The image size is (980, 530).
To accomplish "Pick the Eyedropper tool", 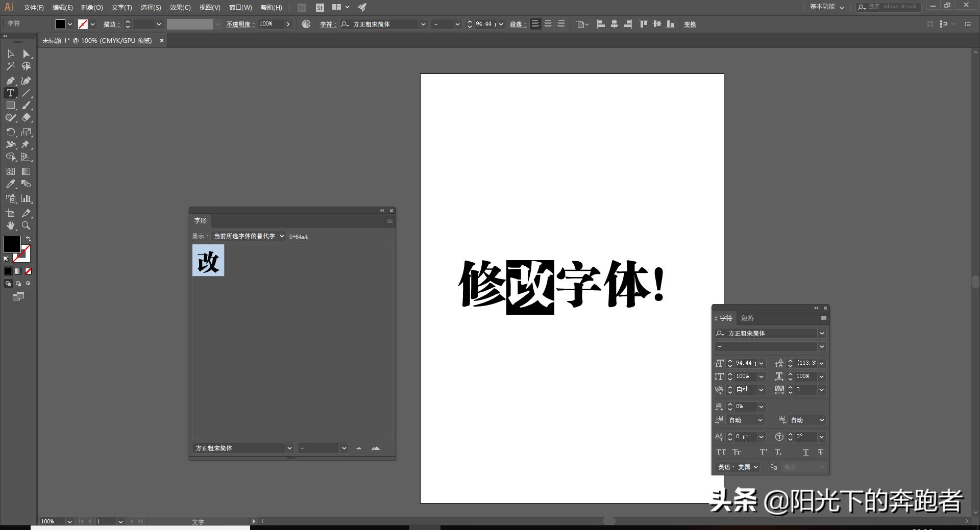I will click(x=11, y=184).
